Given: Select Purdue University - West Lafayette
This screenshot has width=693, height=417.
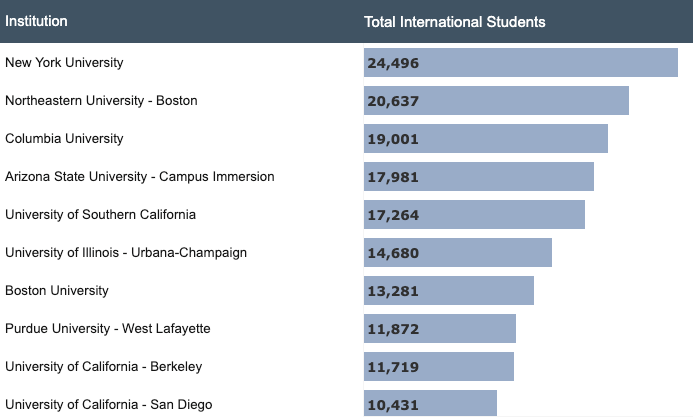Looking at the screenshot, I should point(108,328).
